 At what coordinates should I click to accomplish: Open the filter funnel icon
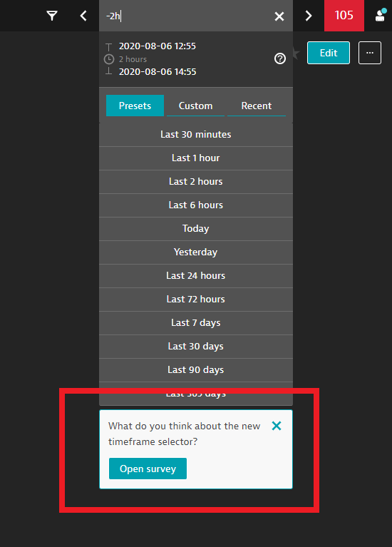52,16
